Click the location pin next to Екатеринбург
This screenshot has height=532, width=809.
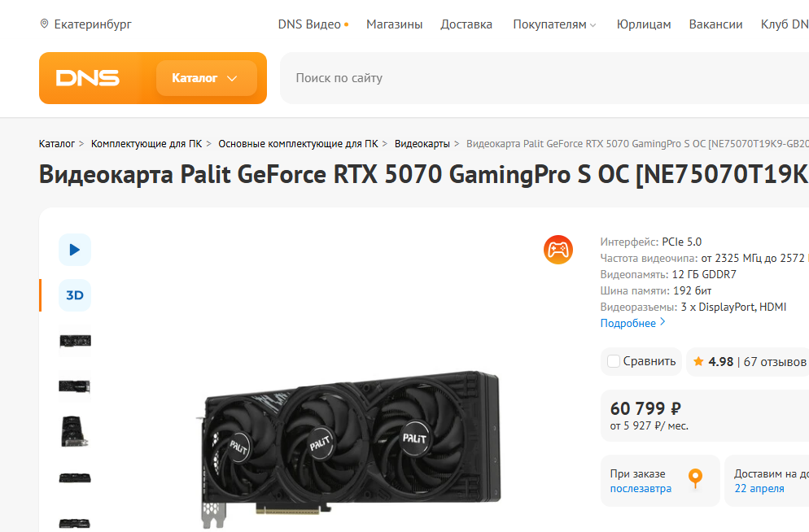click(45, 24)
